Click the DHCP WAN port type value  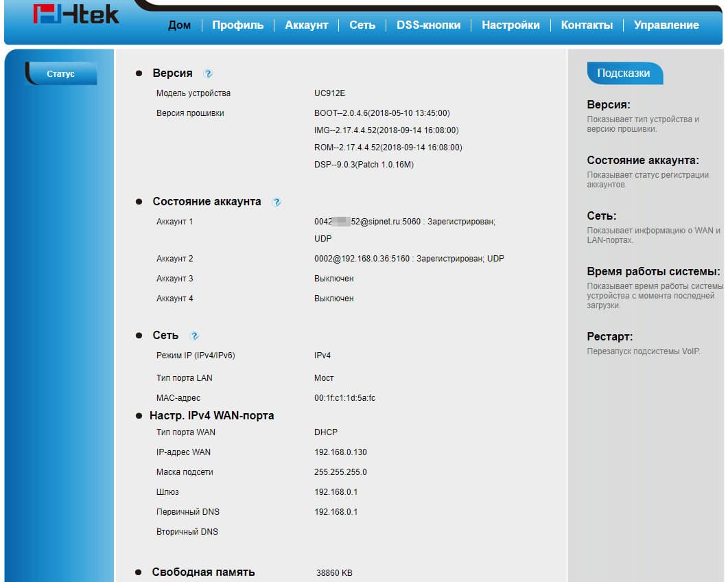[x=325, y=432]
